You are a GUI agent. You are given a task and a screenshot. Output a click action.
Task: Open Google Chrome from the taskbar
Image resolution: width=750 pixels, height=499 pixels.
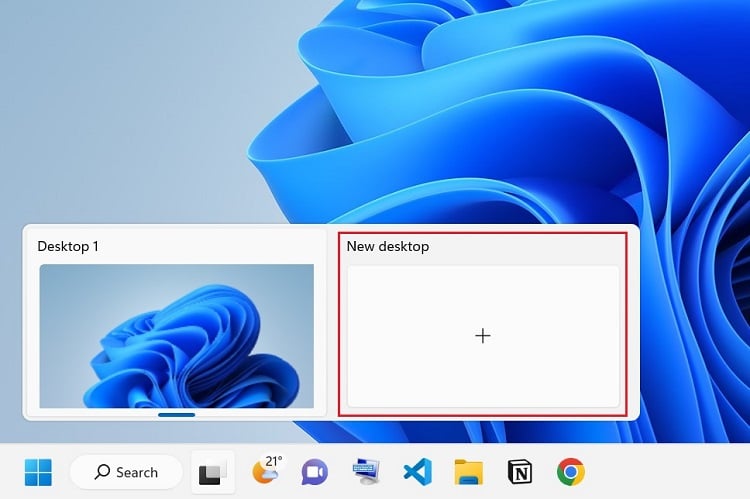tap(571, 472)
